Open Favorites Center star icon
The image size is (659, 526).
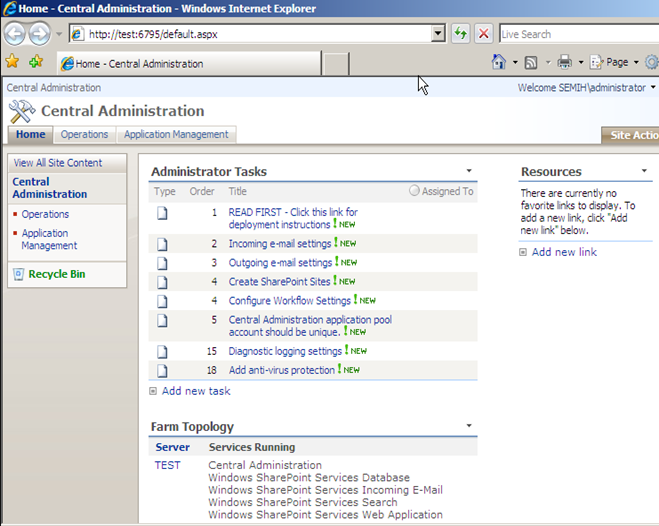(x=13, y=62)
